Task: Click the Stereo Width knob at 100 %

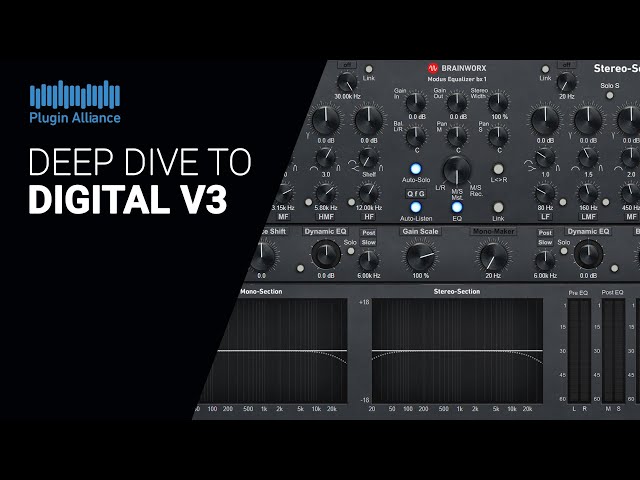Action: (498, 102)
